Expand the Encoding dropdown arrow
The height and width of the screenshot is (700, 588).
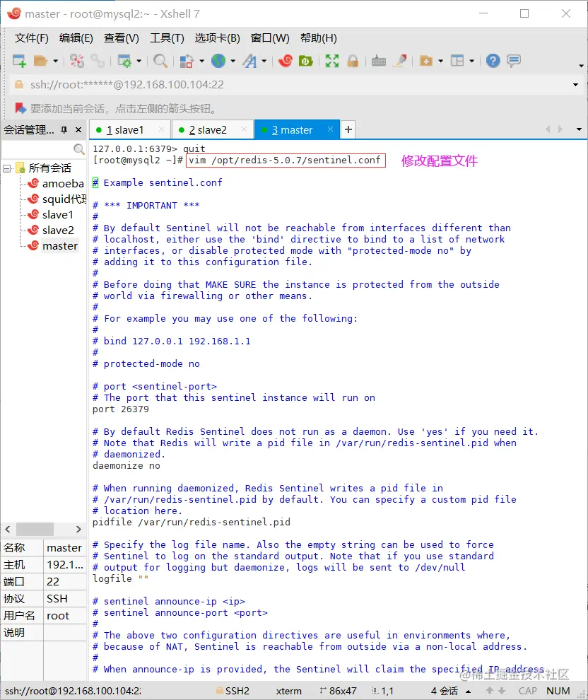click(233, 61)
